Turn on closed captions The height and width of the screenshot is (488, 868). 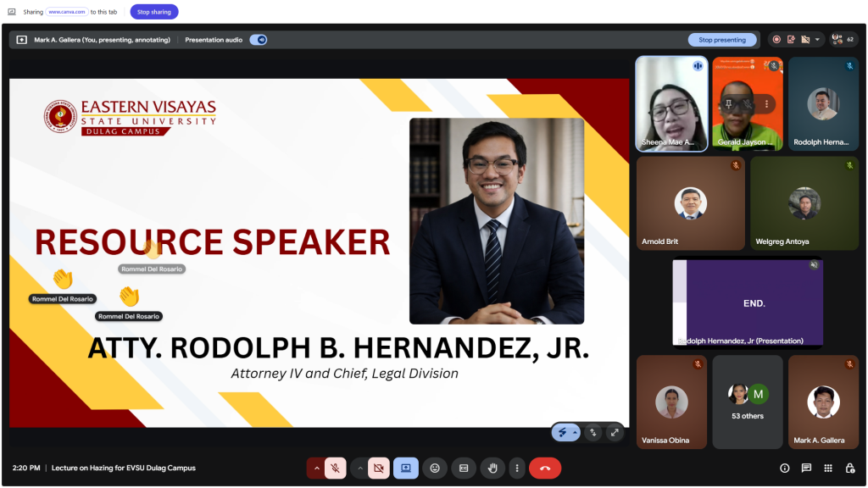(x=464, y=468)
